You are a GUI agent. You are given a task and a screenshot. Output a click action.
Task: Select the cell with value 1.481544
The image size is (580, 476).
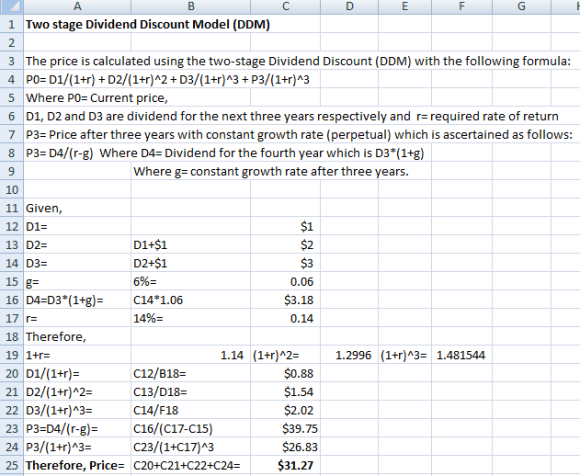(x=462, y=355)
